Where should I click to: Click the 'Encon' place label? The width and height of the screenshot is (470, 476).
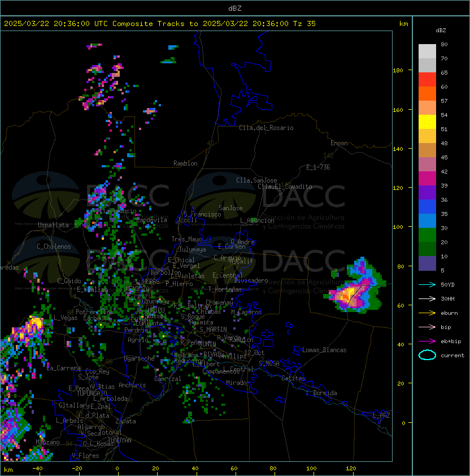339,143
